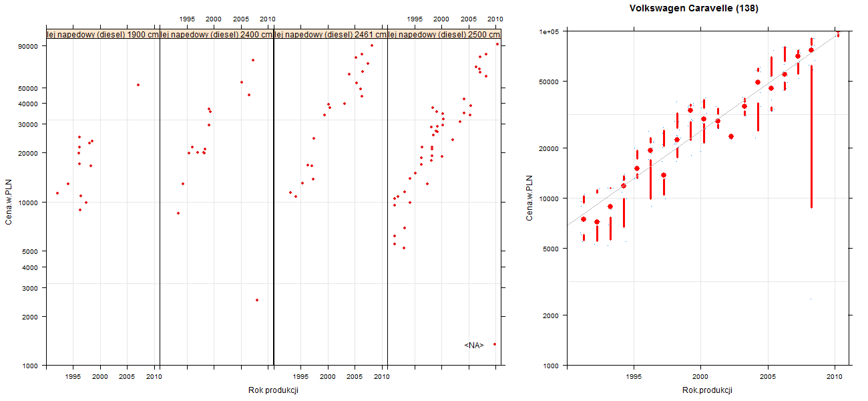Click the 20000 tick label on the Caravelle chart

click(548, 148)
